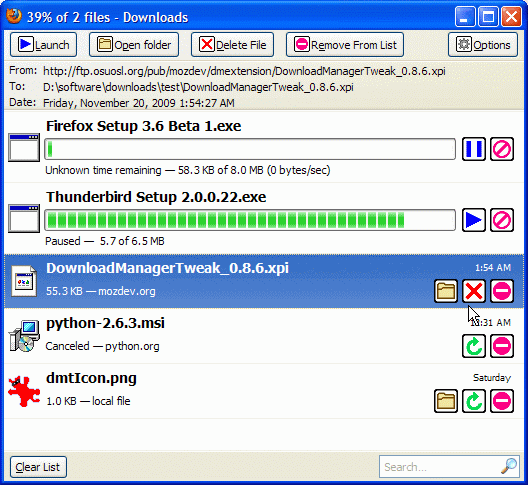528x485 pixels.
Task: Click Delete File in the toolbar
Action: point(232,44)
